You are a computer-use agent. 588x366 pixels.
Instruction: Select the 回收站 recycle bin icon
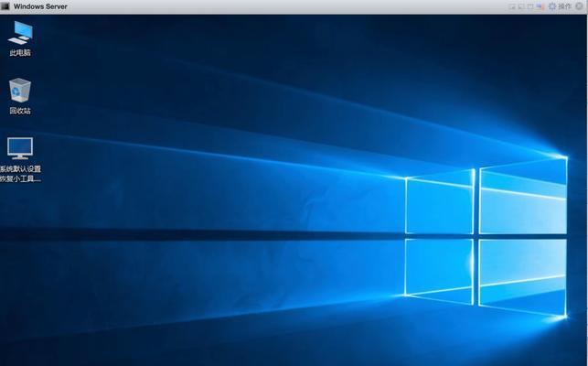(20, 96)
